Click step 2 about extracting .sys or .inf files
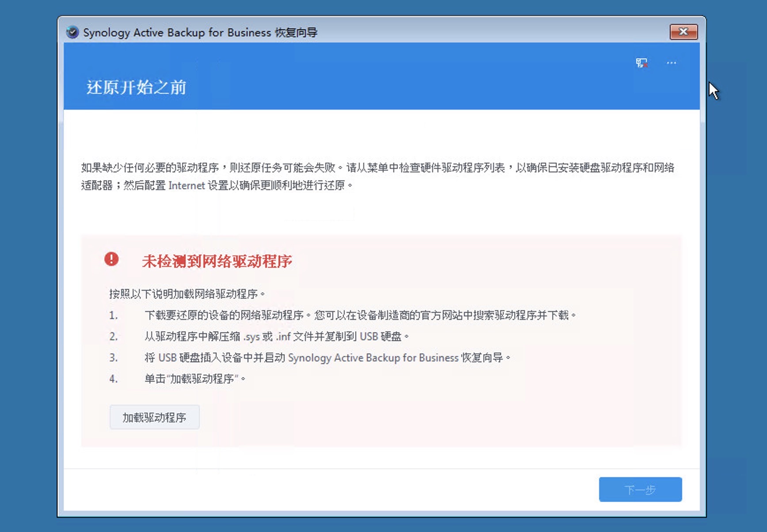Image resolution: width=767 pixels, height=532 pixels. tap(259, 336)
